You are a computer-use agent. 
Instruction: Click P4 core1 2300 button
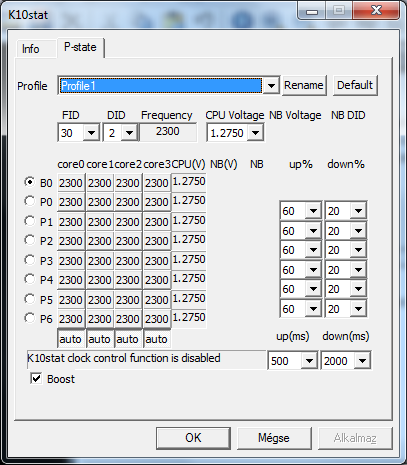[x=100, y=280]
